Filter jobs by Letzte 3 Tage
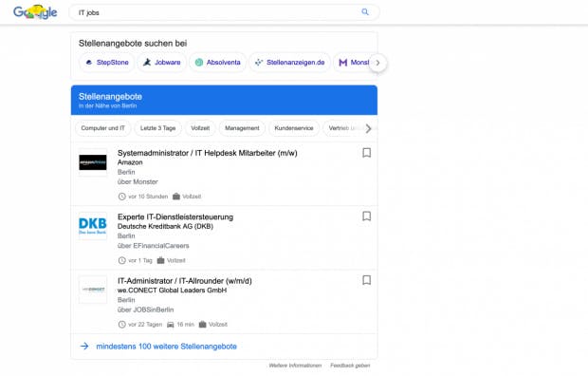Viewport: 588px width, 376px height. [157, 128]
